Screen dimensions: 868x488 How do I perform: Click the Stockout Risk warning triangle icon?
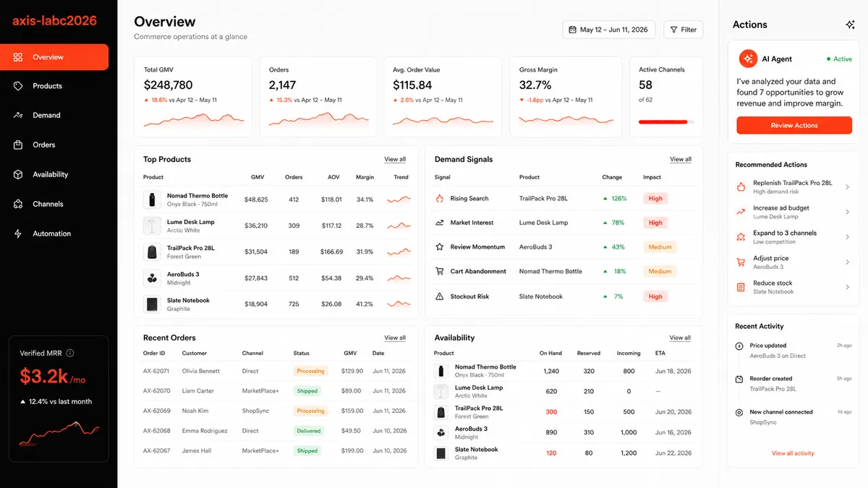[439, 296]
